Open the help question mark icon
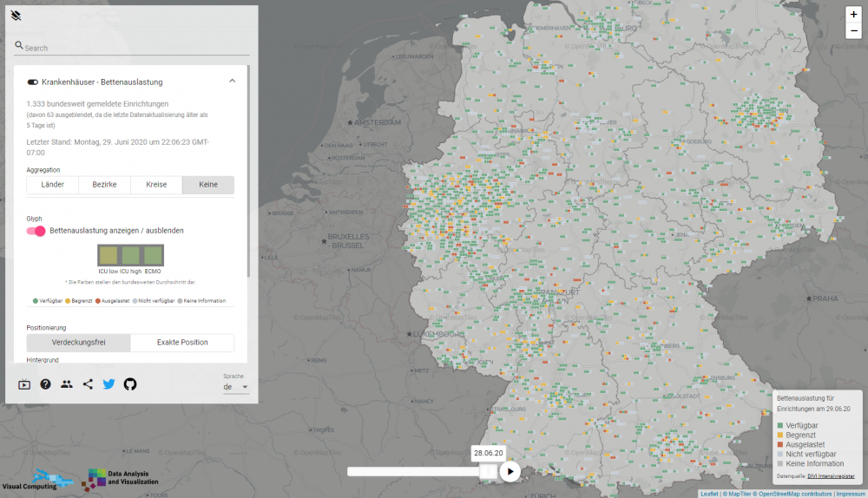Viewport: 868px width, 498px height. (x=45, y=384)
